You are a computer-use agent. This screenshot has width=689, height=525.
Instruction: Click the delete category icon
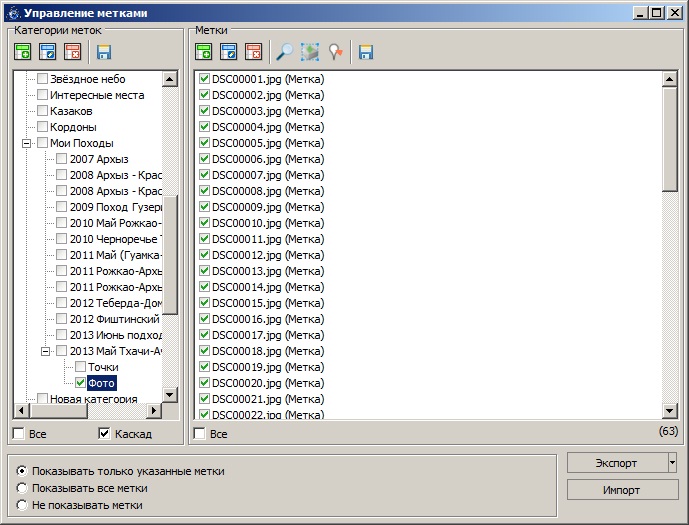(72, 52)
